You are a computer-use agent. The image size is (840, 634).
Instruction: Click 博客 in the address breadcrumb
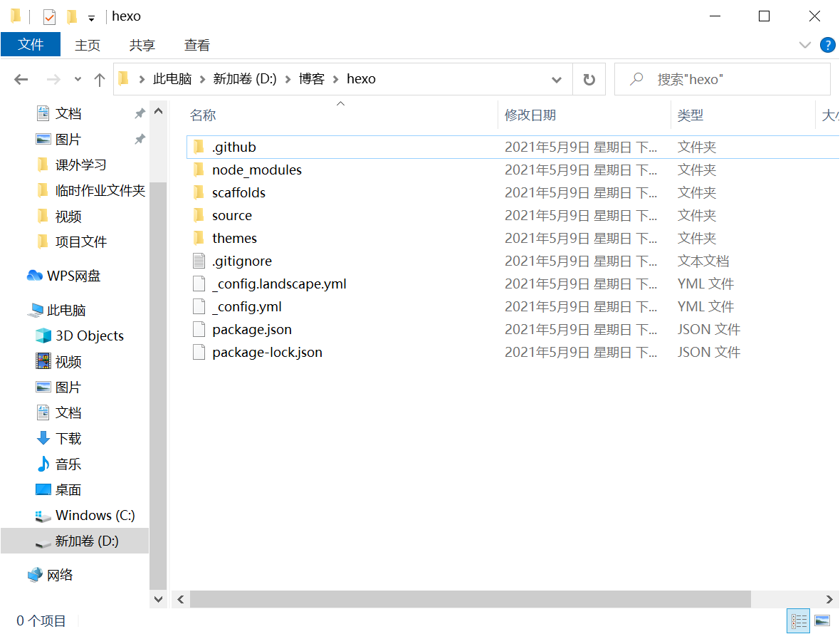(x=311, y=79)
